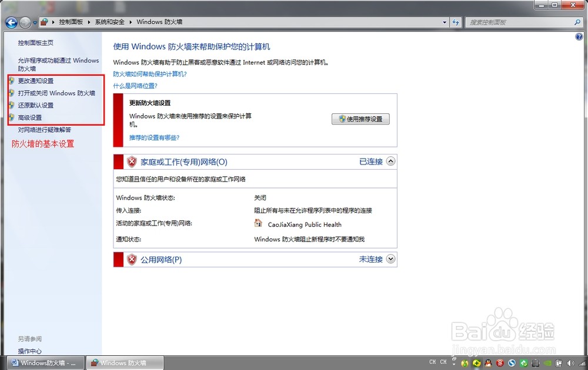Open 操作中心 link under 另请参阅

(x=29, y=351)
